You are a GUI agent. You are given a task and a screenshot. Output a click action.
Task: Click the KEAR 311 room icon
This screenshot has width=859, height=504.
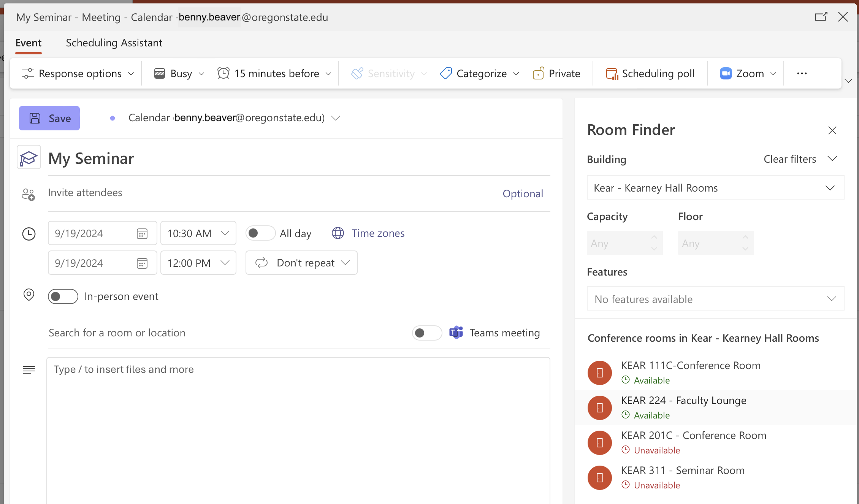point(600,478)
